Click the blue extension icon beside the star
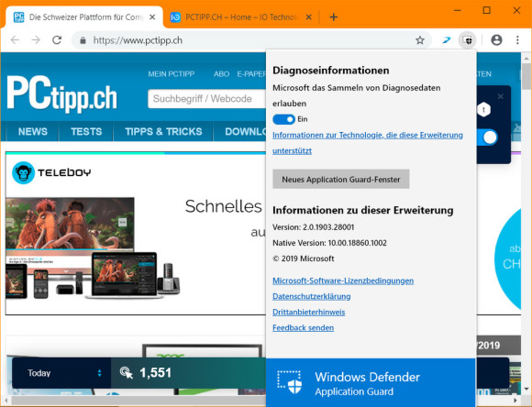Viewport: 532px width, 407px height. point(447,40)
